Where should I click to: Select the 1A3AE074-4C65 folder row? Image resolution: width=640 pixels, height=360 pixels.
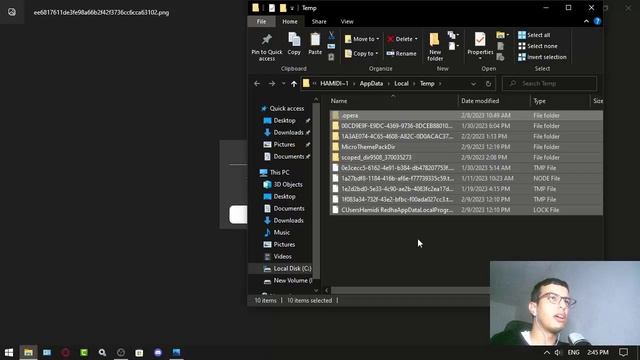(466, 136)
